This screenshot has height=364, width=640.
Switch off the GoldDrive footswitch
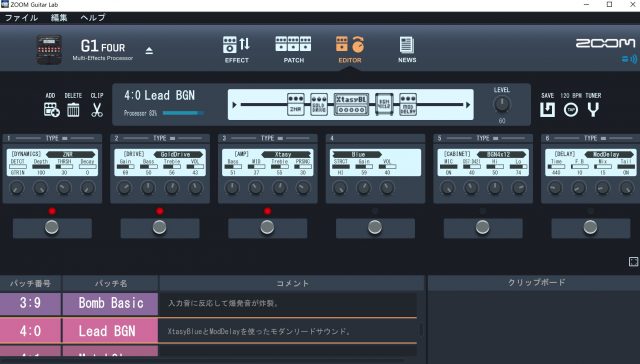[160, 227]
